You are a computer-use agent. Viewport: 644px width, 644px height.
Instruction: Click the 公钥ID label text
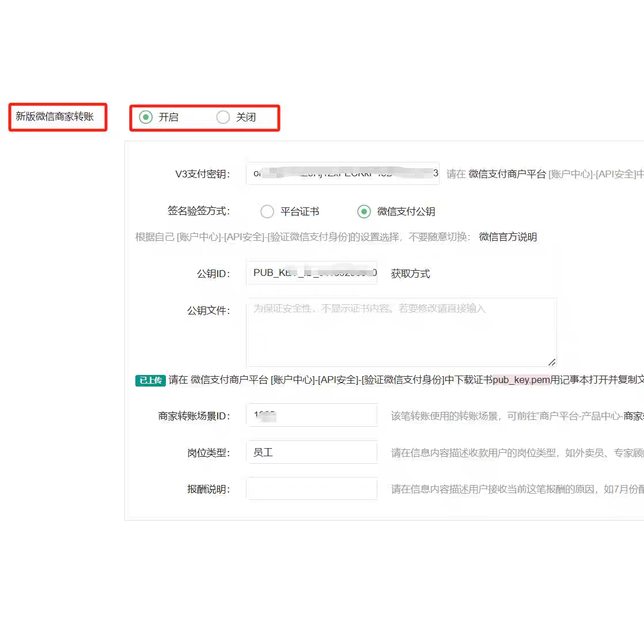click(x=214, y=274)
